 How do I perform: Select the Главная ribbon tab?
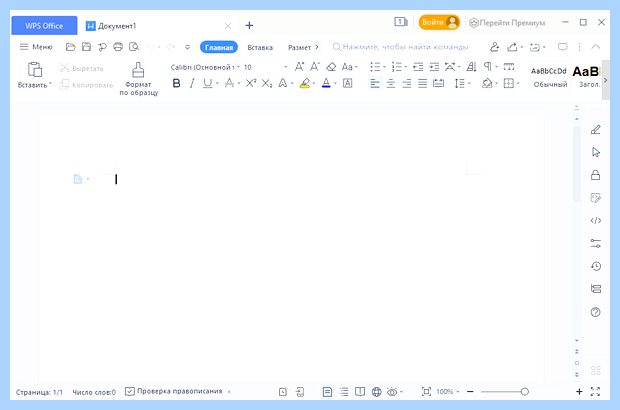pyautogui.click(x=219, y=47)
